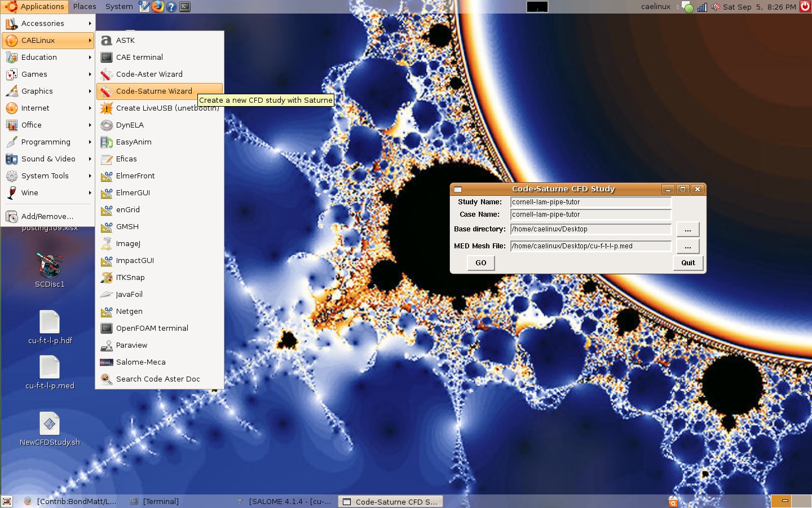The width and height of the screenshot is (812, 508).
Task: Click Base directory text field
Action: coord(591,229)
